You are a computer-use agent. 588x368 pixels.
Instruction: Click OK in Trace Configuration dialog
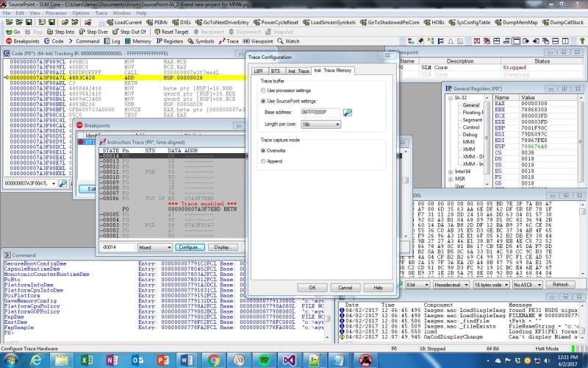tap(312, 288)
